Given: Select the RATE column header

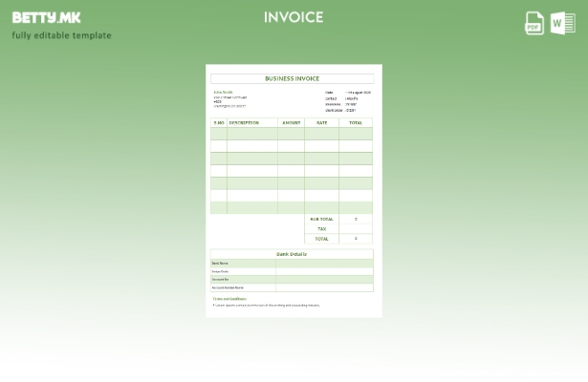Looking at the screenshot, I should click(x=321, y=122).
